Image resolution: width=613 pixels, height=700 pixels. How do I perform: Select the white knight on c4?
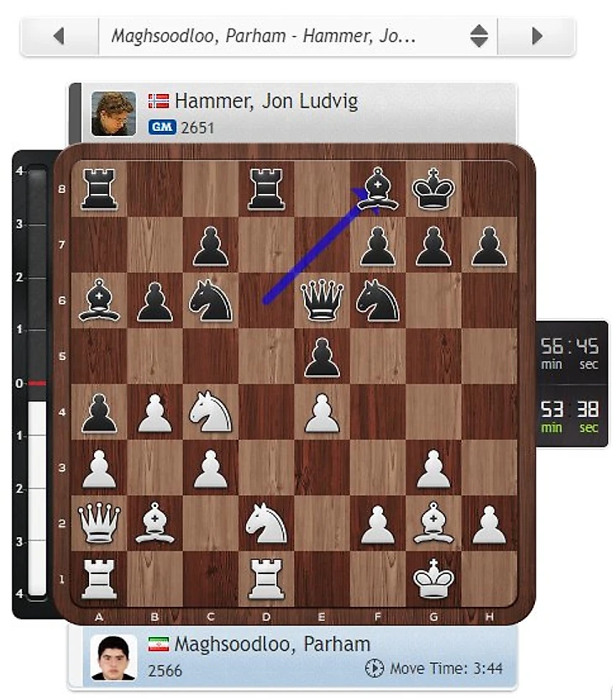(x=211, y=411)
